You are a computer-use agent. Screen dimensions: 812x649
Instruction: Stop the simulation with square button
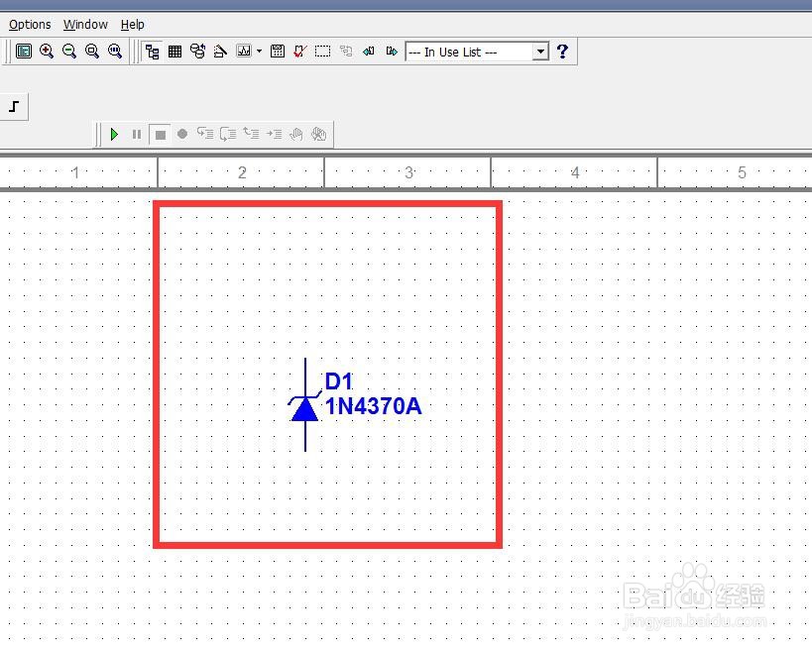(160, 135)
